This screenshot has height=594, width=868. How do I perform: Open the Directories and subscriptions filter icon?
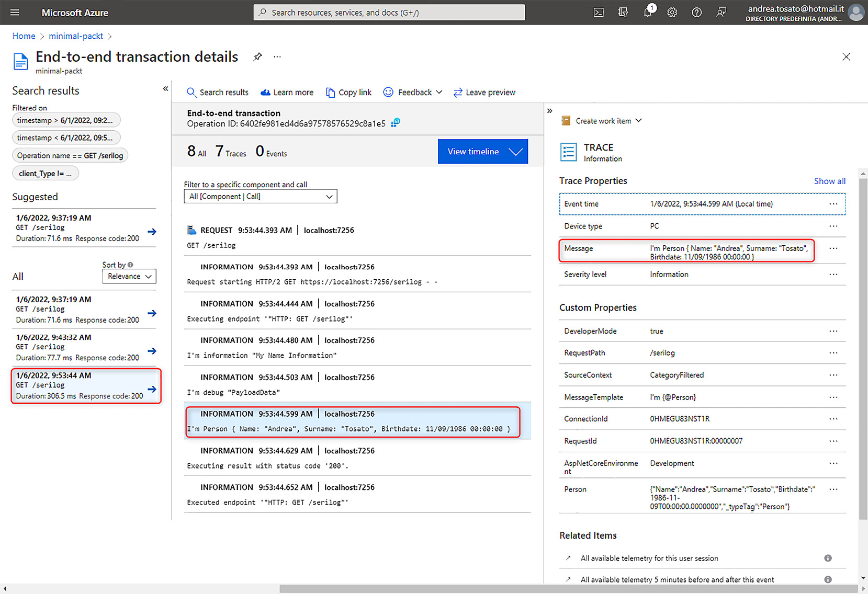point(623,13)
